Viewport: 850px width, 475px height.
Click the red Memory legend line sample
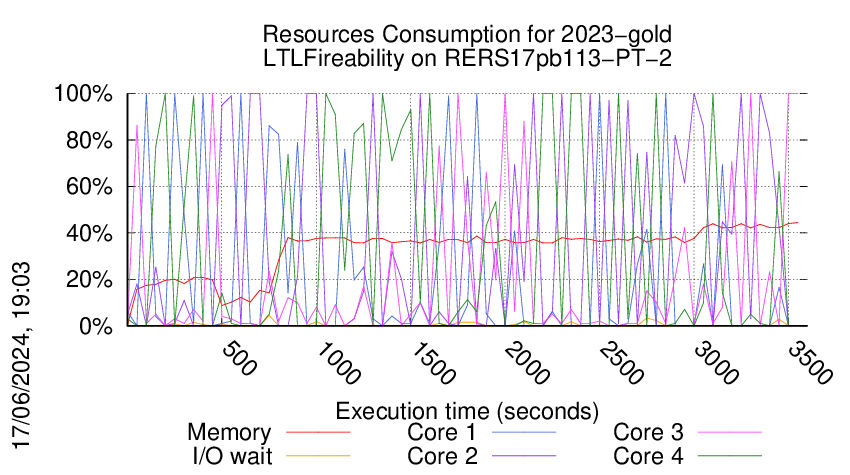318,433
